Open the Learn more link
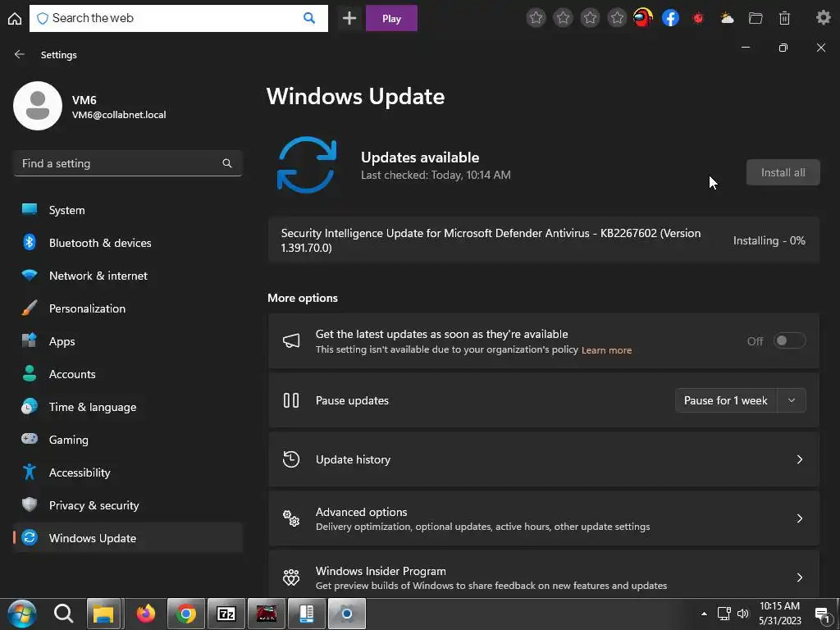 click(606, 349)
